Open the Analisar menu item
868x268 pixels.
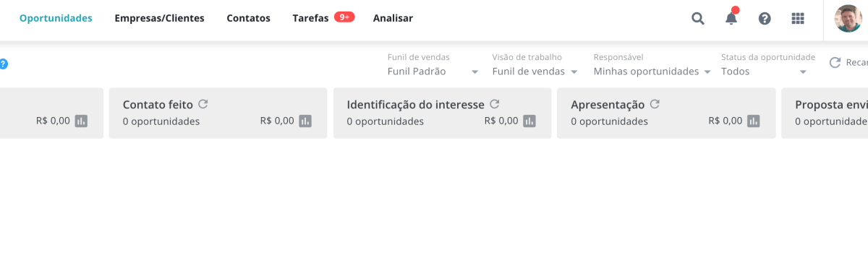point(393,18)
